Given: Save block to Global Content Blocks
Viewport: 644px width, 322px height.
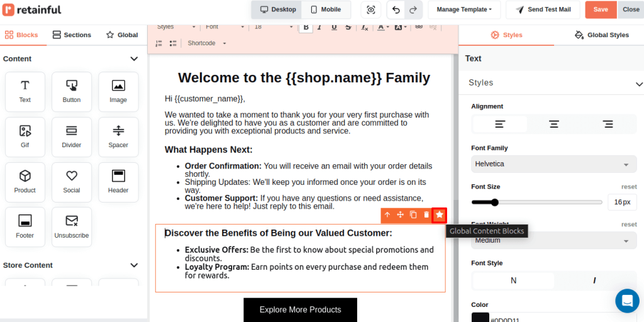Looking at the screenshot, I should (440, 215).
